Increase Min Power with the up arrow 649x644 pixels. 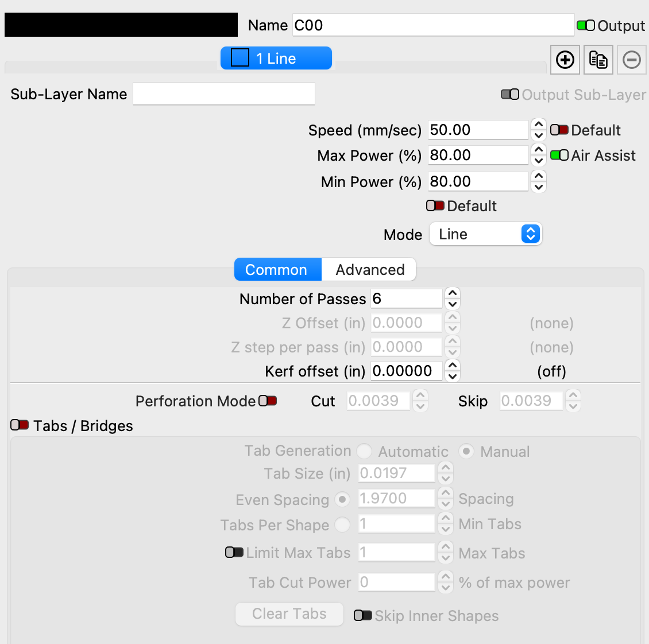coord(538,176)
